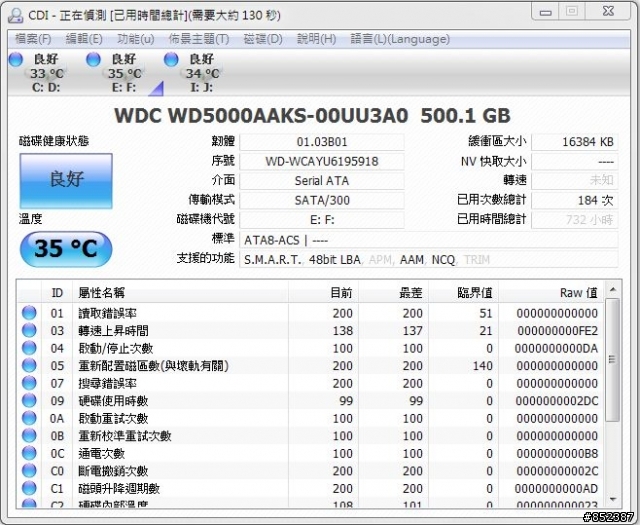
Task: Click the 轉速上昇時間 attribute name
Action: pos(113,331)
